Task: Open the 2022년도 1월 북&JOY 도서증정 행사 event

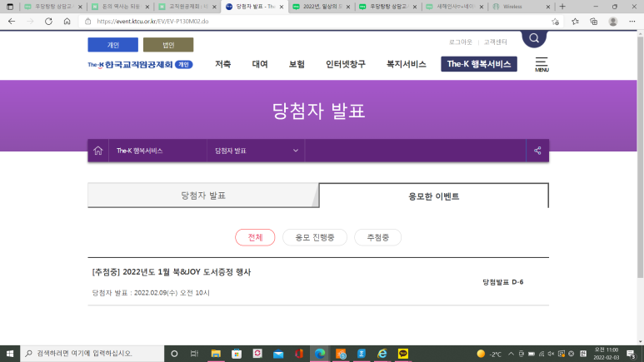Action: pyautogui.click(x=172, y=272)
